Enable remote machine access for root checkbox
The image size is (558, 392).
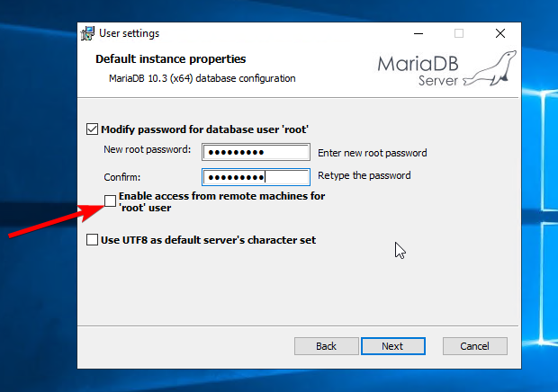coord(111,200)
